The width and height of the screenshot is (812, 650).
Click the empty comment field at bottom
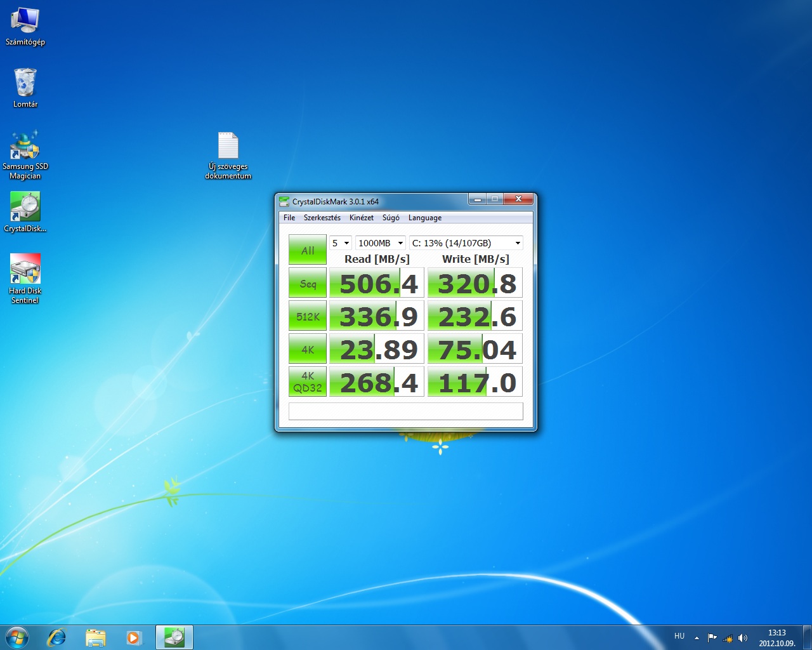pyautogui.click(x=406, y=411)
